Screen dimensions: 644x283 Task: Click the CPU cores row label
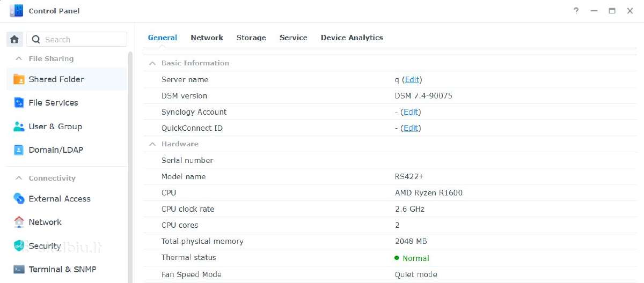(x=180, y=225)
